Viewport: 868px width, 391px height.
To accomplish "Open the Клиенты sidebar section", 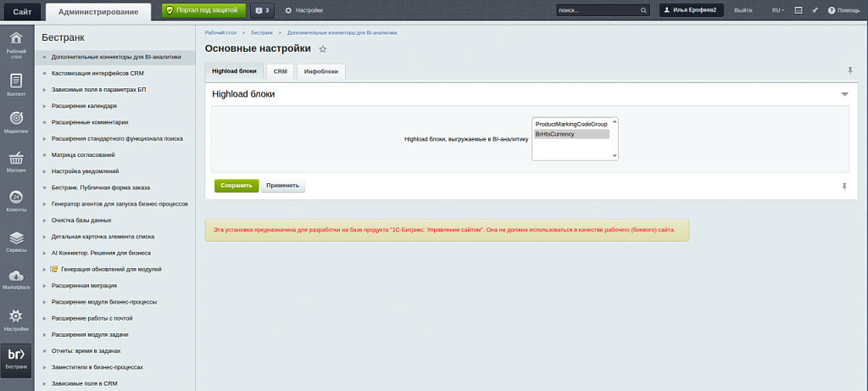I will point(16,201).
